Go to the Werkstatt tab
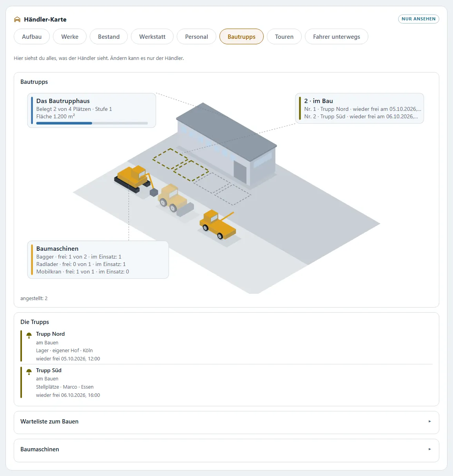This screenshot has width=453, height=476. [x=152, y=37]
